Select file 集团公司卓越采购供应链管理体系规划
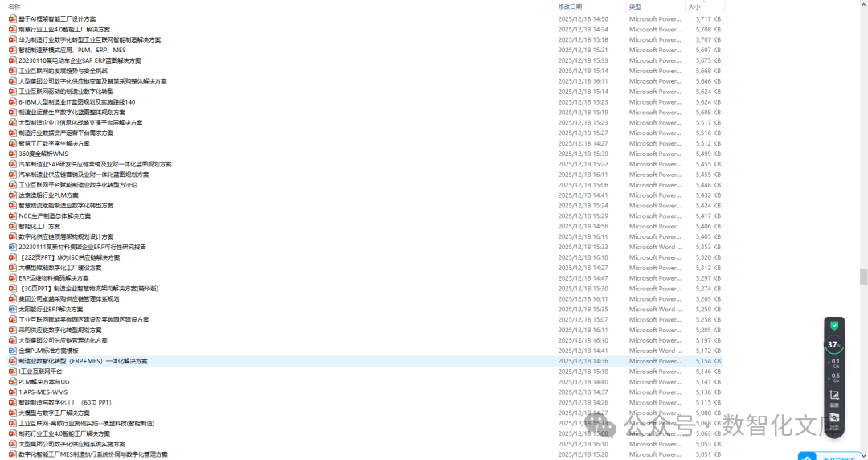 (x=68, y=298)
